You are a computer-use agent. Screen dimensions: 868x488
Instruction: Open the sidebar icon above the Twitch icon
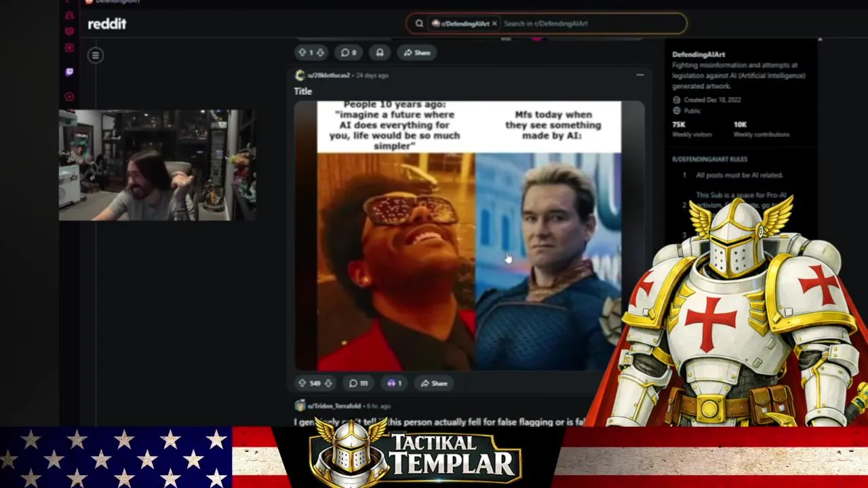[x=69, y=47]
